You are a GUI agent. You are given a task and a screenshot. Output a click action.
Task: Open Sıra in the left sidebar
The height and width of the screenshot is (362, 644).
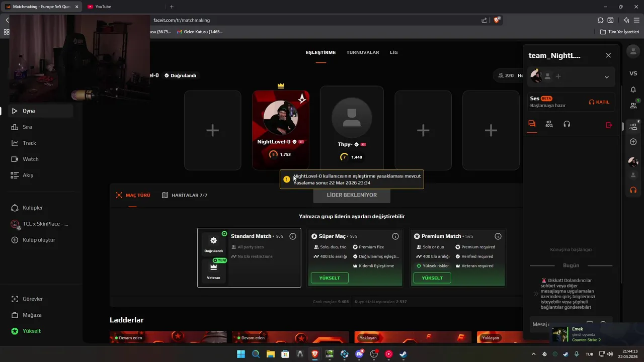tap(40, 127)
